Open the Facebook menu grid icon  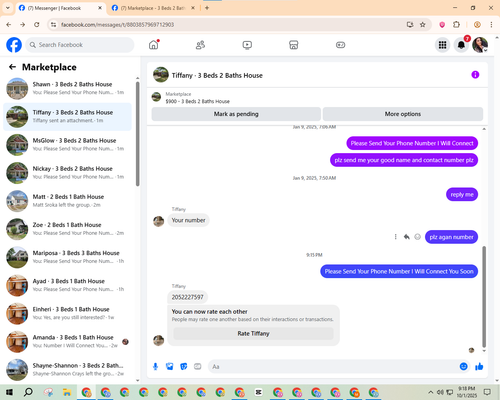[x=442, y=45]
